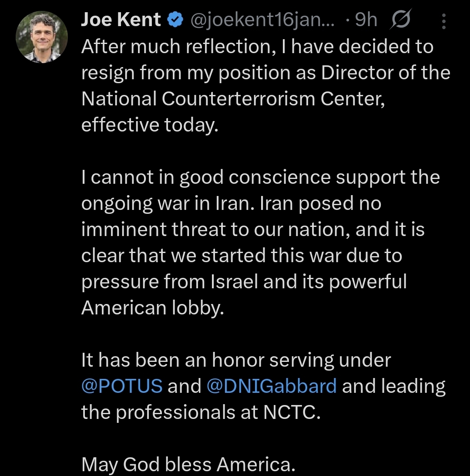Tap the 'imminent threat to our nation' line

(x=252, y=230)
